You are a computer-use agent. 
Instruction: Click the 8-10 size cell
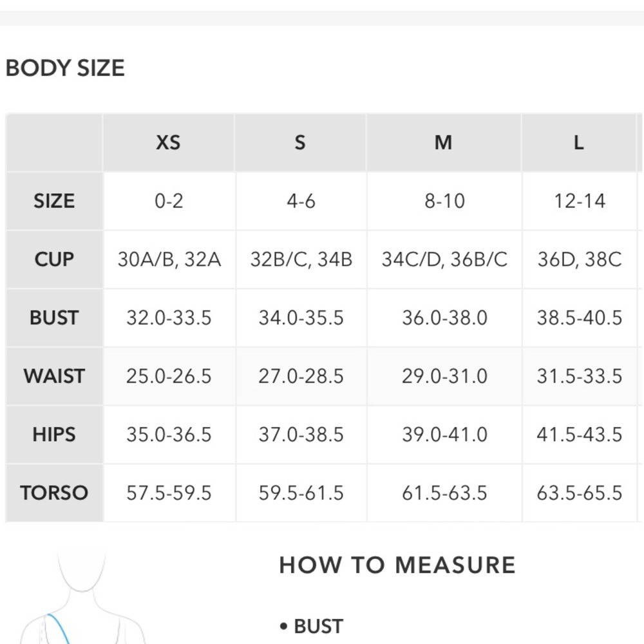pyautogui.click(x=444, y=201)
